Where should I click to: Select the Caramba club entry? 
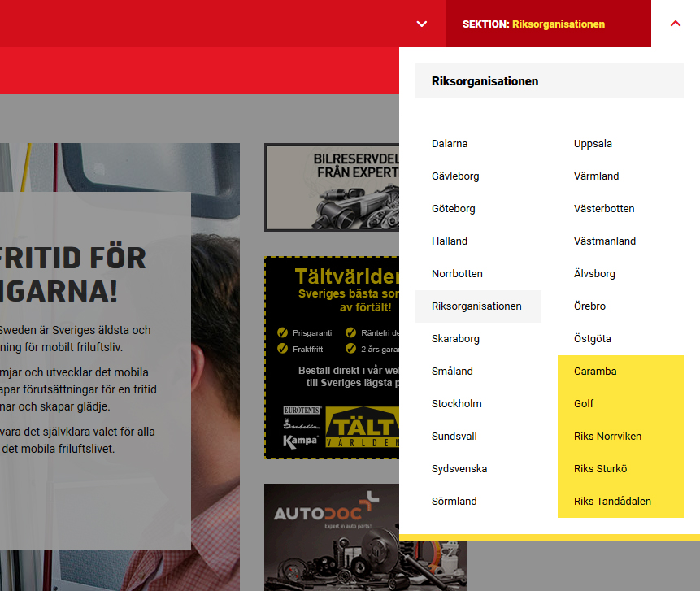(595, 372)
